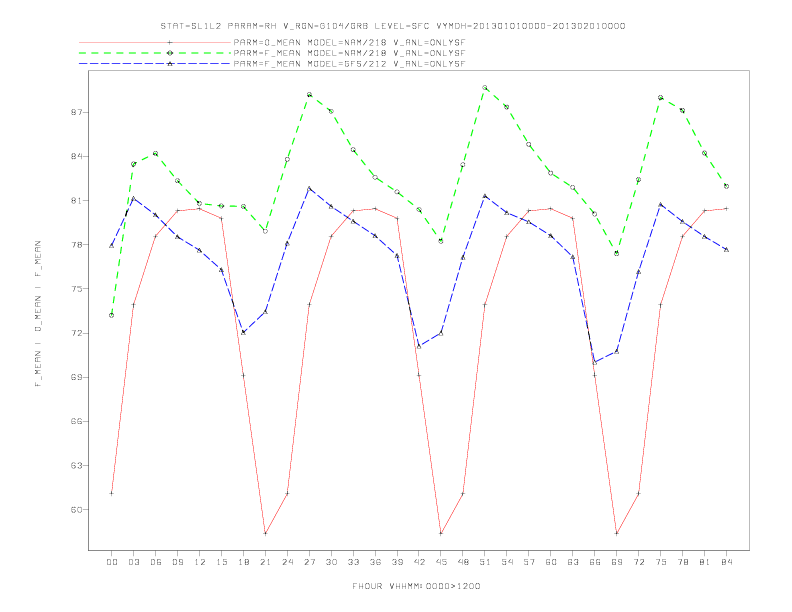Click the triangle marker on the blue legend line
Viewport: 792px width, 612px height.
[170, 64]
